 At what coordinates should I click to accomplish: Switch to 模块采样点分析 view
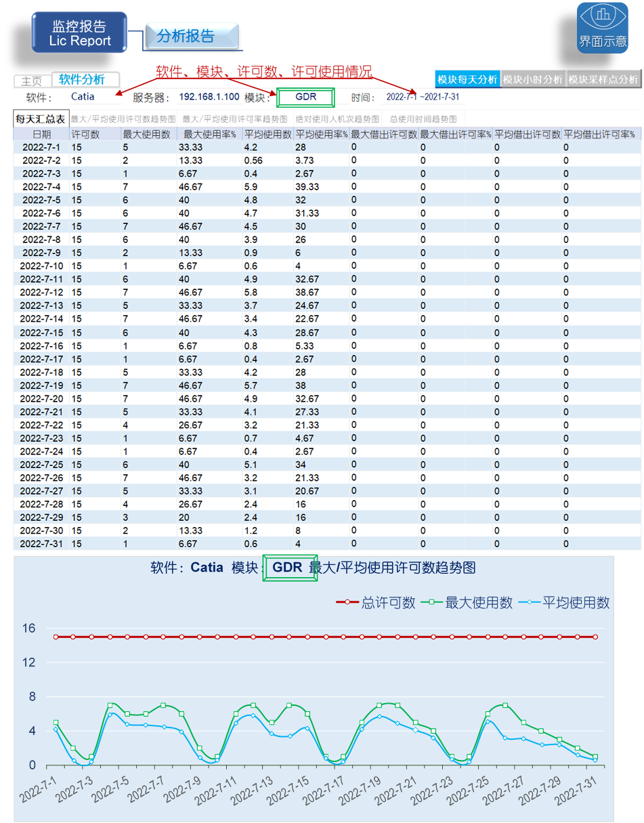pos(603,79)
